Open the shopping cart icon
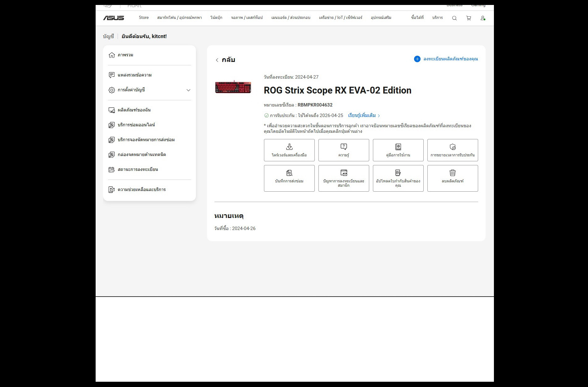The width and height of the screenshot is (588, 387). click(x=469, y=18)
